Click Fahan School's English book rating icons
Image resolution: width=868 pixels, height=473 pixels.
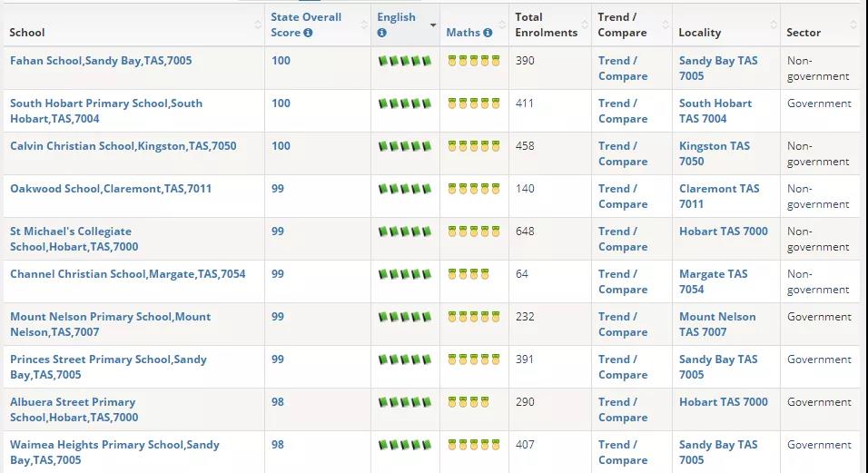point(404,61)
